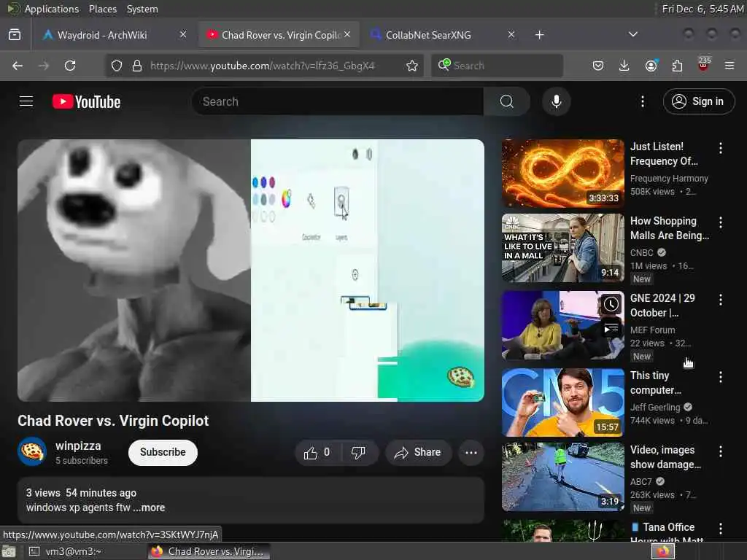The height and width of the screenshot is (560, 747).
Task: Click Add to queue icon on GNE 2024 thumbnail
Action: (611, 328)
